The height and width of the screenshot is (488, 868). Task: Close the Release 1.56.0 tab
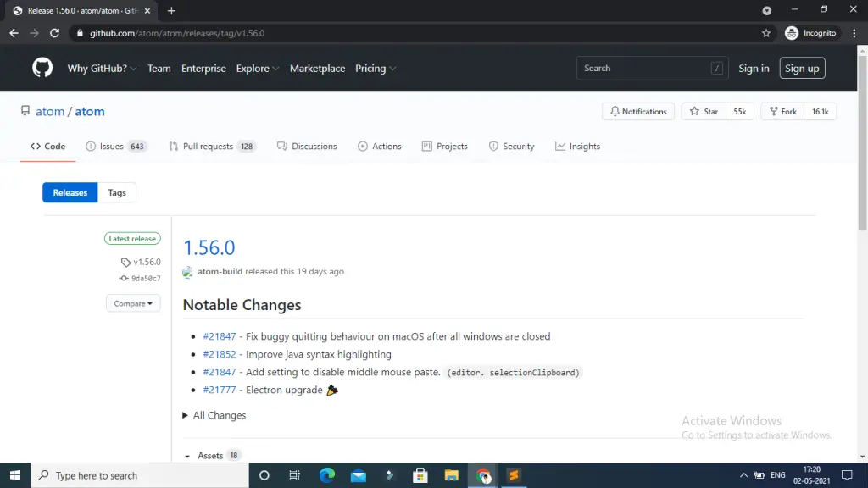[147, 10]
